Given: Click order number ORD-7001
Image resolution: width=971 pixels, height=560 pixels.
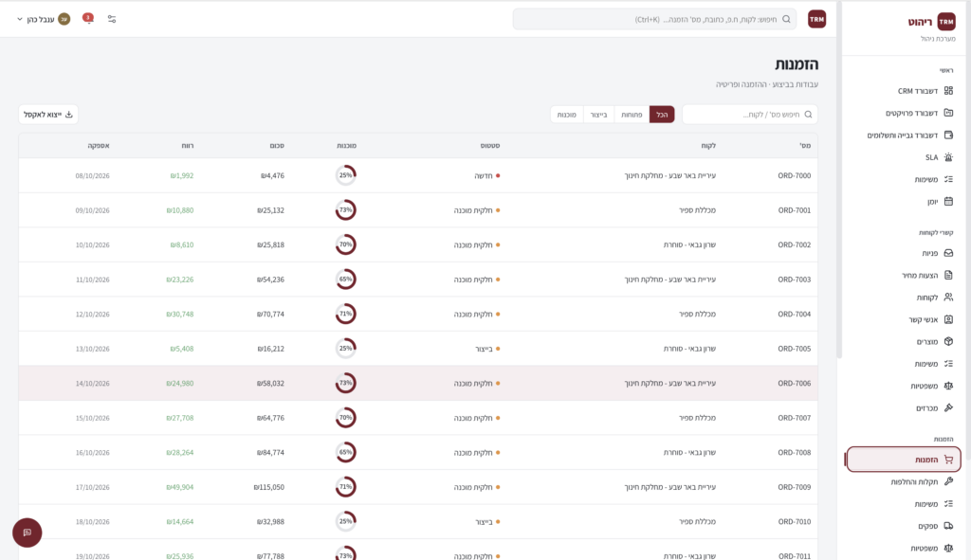Looking at the screenshot, I should click(795, 210).
